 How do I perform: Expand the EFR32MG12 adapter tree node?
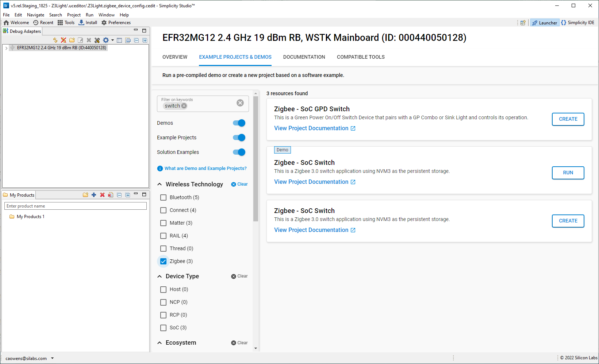(x=6, y=48)
